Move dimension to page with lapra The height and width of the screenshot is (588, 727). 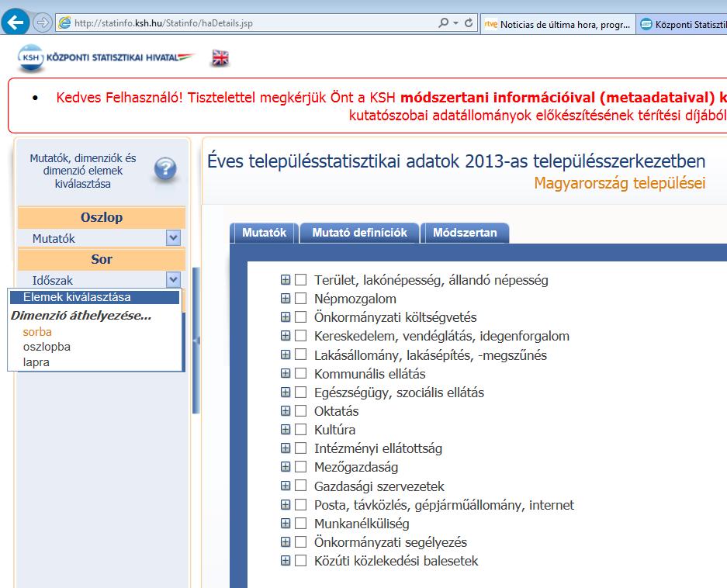coord(36,362)
